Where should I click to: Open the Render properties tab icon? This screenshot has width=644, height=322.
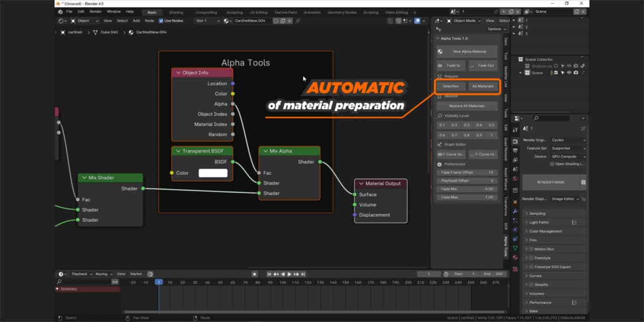(515, 141)
